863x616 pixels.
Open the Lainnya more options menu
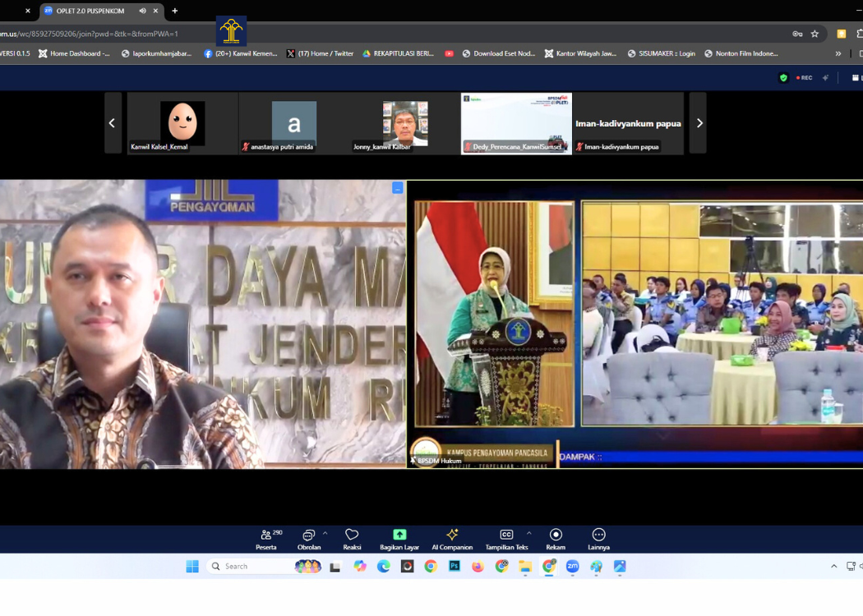tap(598, 539)
